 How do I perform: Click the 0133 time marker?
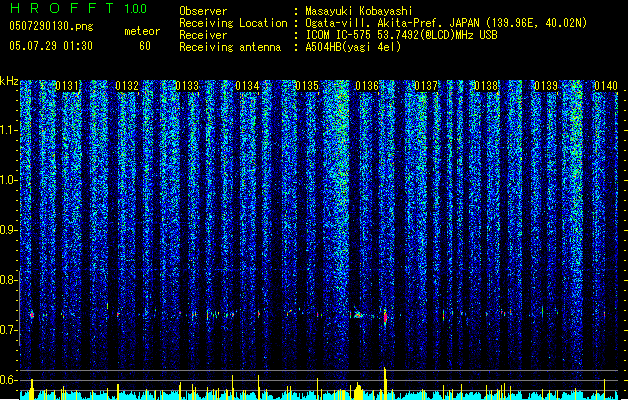pyautogui.click(x=187, y=86)
